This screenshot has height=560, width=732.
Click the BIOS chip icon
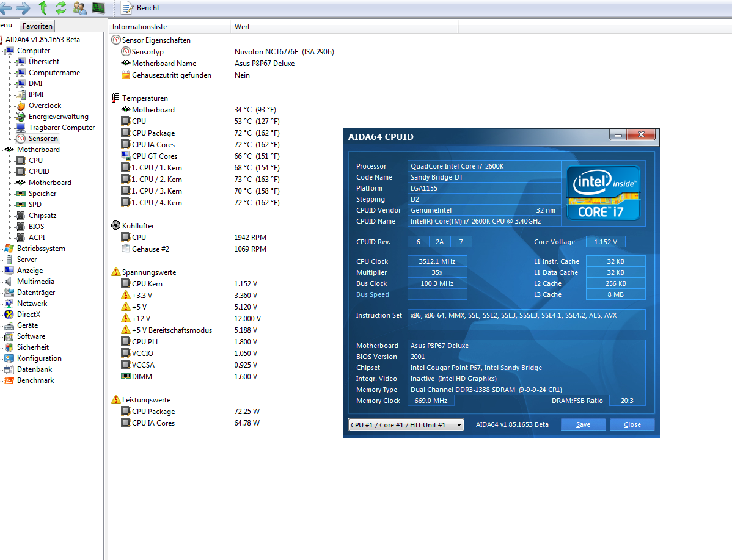21,227
